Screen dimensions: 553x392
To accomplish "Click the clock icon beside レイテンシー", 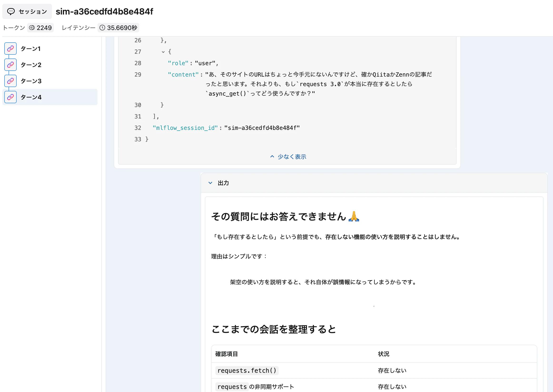I will [102, 28].
